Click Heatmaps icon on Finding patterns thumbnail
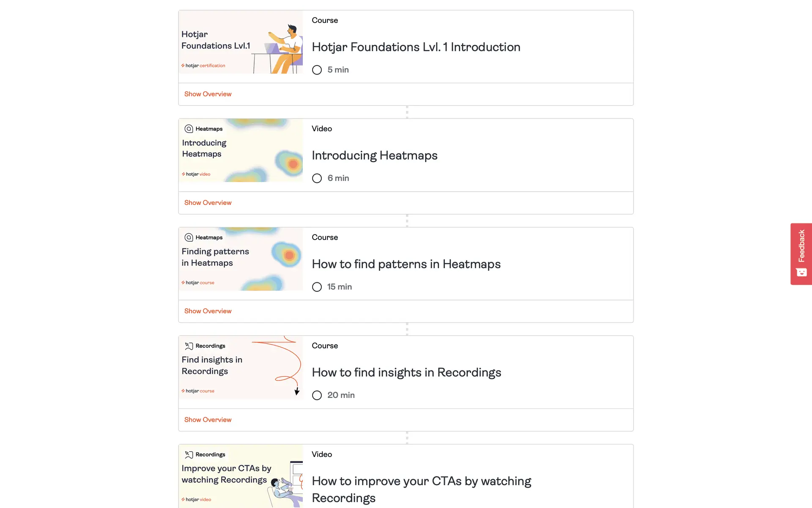This screenshot has height=508, width=812. click(189, 237)
